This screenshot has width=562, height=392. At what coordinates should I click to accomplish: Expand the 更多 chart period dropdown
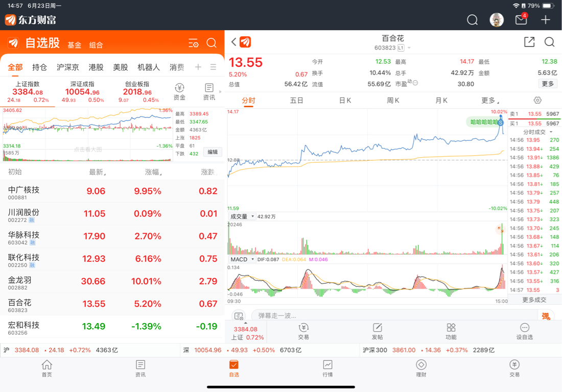tap(490, 101)
